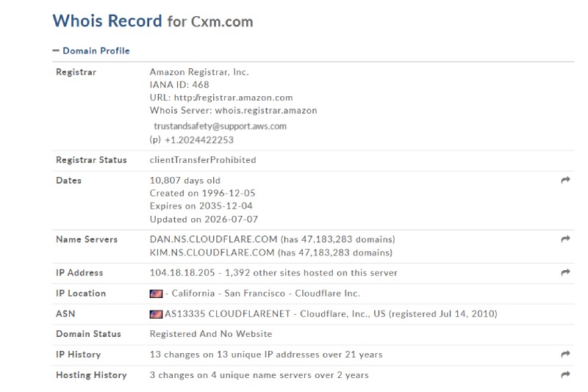Image resolution: width=588 pixels, height=392 pixels.
Task: Click the minus icon before Domain Profile
Action: point(56,50)
